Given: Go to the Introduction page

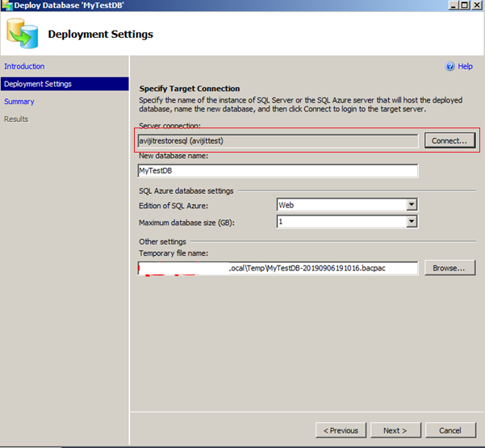Looking at the screenshot, I should (x=24, y=66).
